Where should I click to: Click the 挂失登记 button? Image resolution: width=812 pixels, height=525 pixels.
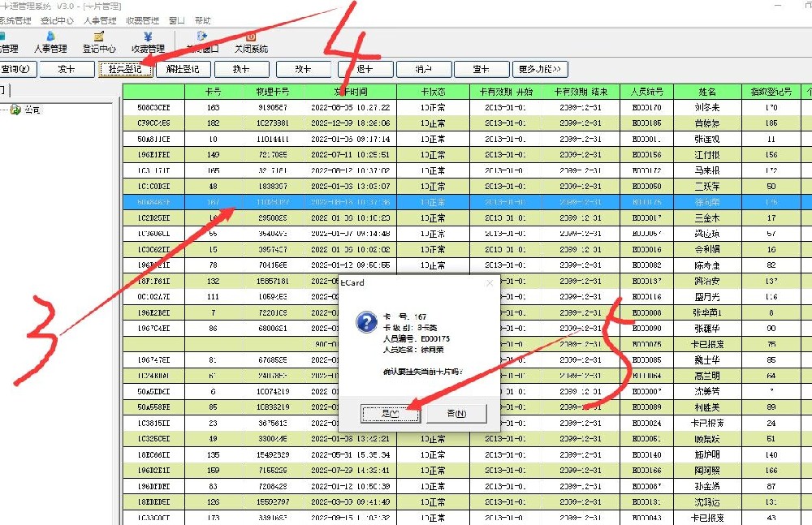point(125,70)
